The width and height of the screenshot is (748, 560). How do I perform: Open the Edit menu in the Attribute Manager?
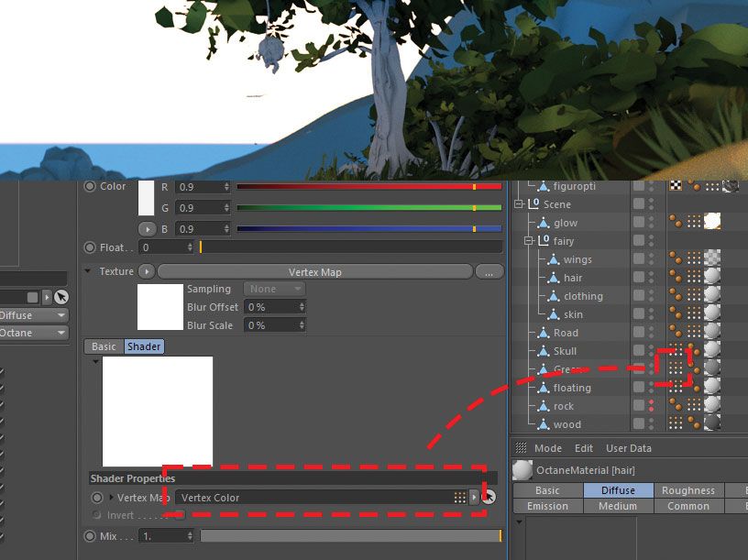point(584,448)
